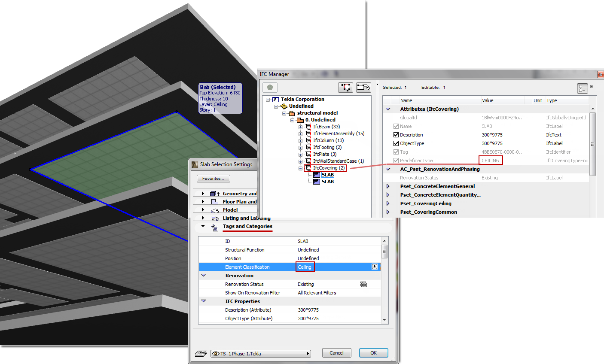Select the first SLAB item under IfcCovering
The width and height of the screenshot is (604, 364).
(x=328, y=175)
